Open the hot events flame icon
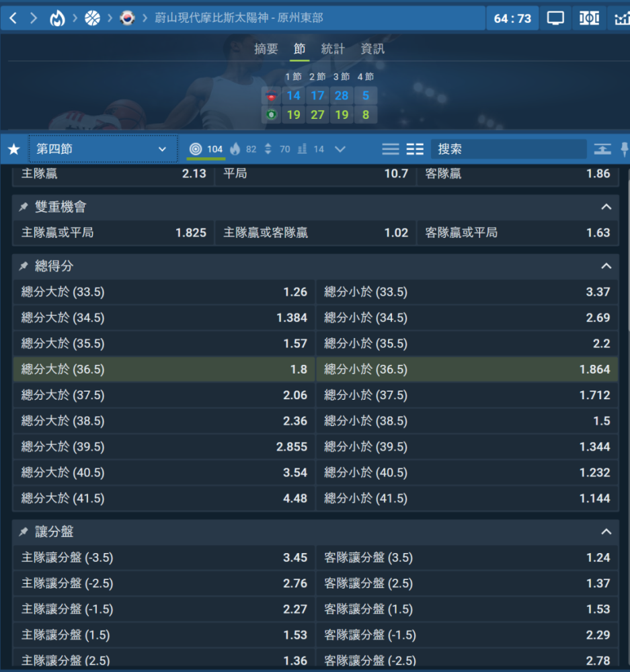This screenshot has width=630, height=672. coord(57,18)
